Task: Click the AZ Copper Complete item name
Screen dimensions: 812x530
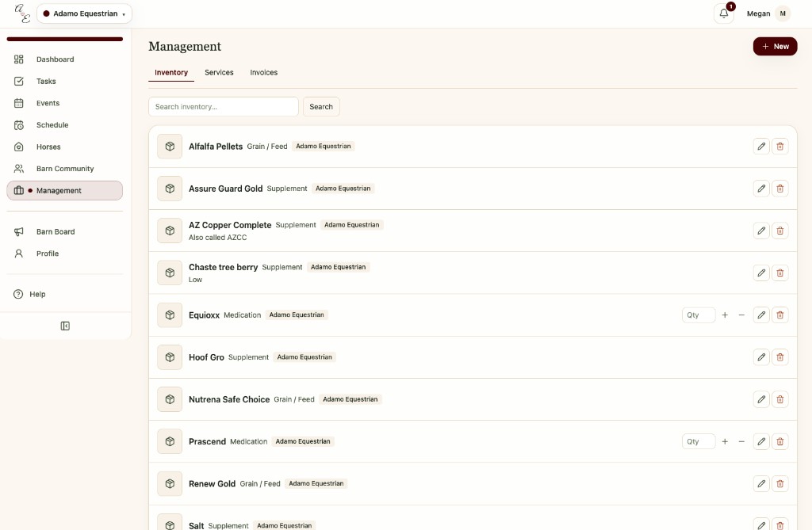Action: pos(230,225)
